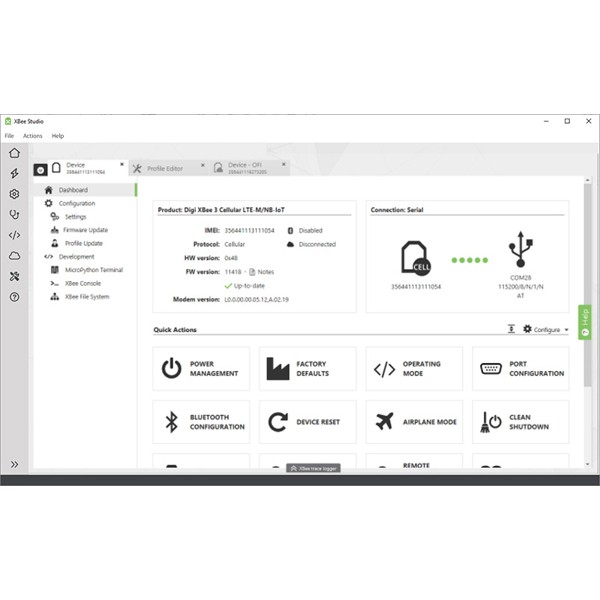Image resolution: width=600 pixels, height=600 pixels.
Task: Click the USB connection icon
Action: pos(520,249)
